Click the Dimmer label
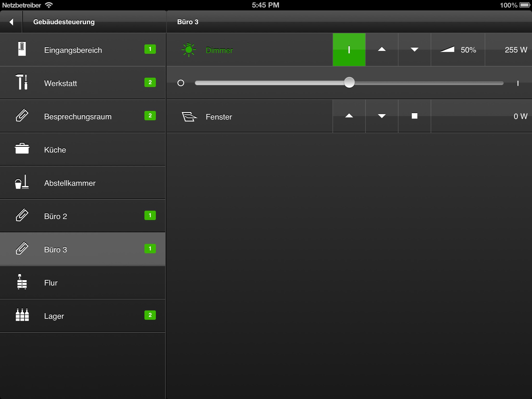This screenshot has width=532, height=399. point(219,50)
